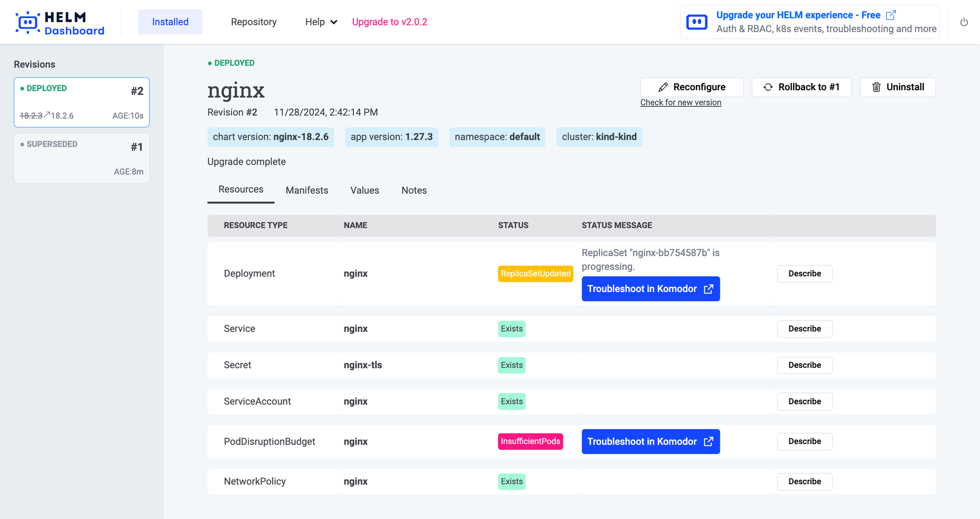The width and height of the screenshot is (980, 519).
Task: Switch to the Manifests tab
Action: (307, 190)
